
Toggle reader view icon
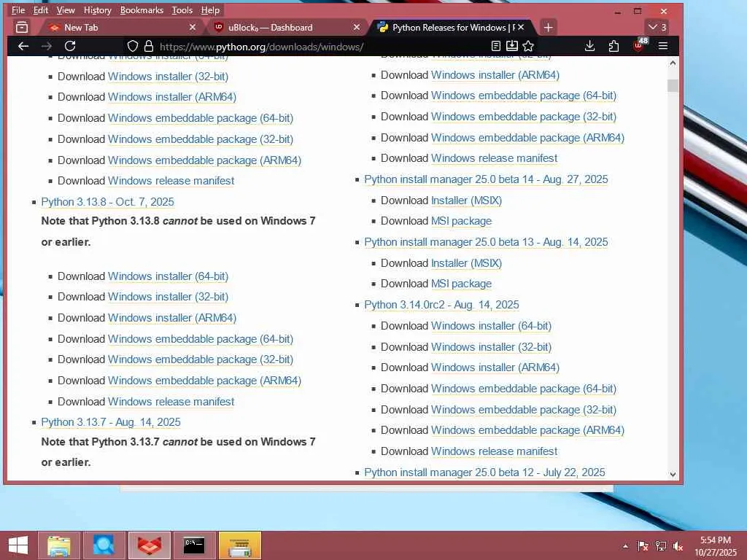495,46
